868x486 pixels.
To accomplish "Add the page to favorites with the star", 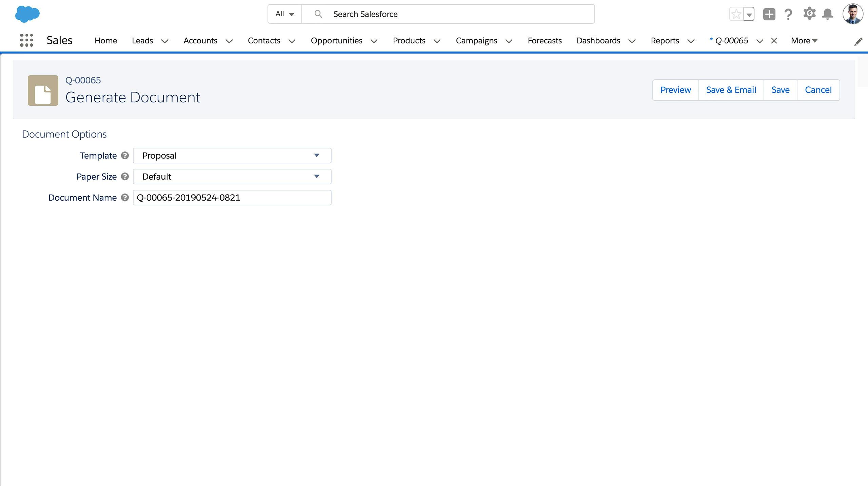I will coord(736,14).
